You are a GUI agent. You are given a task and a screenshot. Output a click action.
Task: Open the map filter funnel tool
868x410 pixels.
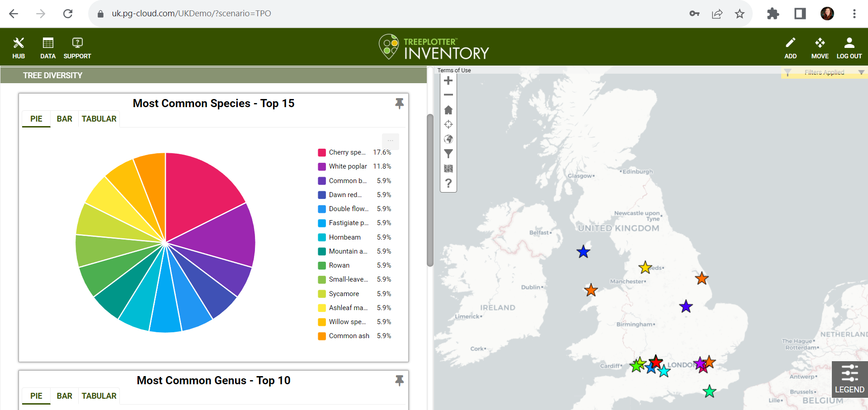point(448,154)
